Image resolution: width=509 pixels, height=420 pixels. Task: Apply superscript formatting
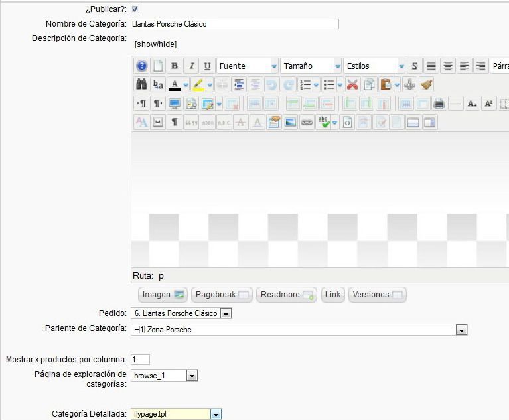[489, 104]
